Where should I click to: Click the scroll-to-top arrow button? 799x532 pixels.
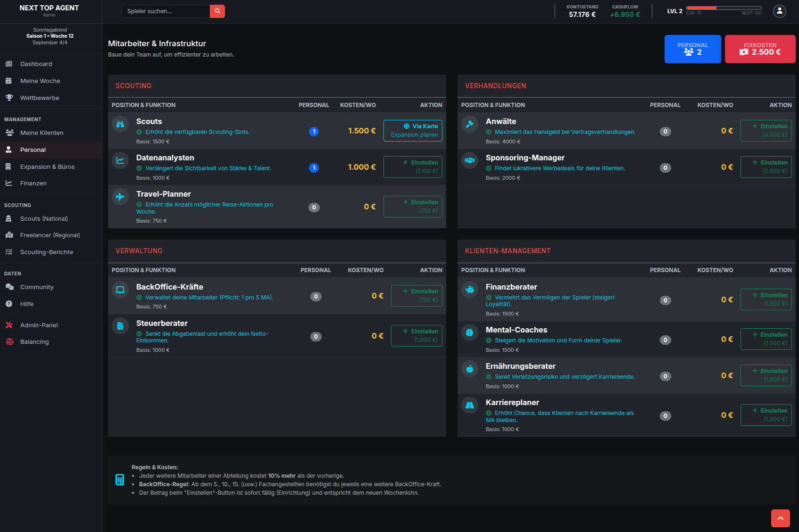[781, 518]
